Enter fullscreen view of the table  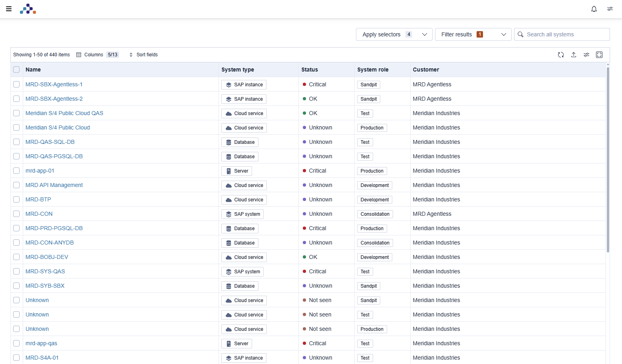(x=599, y=55)
